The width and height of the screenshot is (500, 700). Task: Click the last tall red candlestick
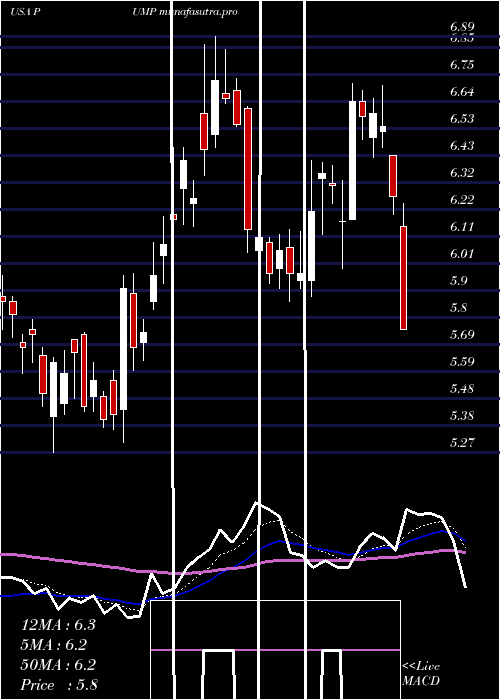coord(403,278)
